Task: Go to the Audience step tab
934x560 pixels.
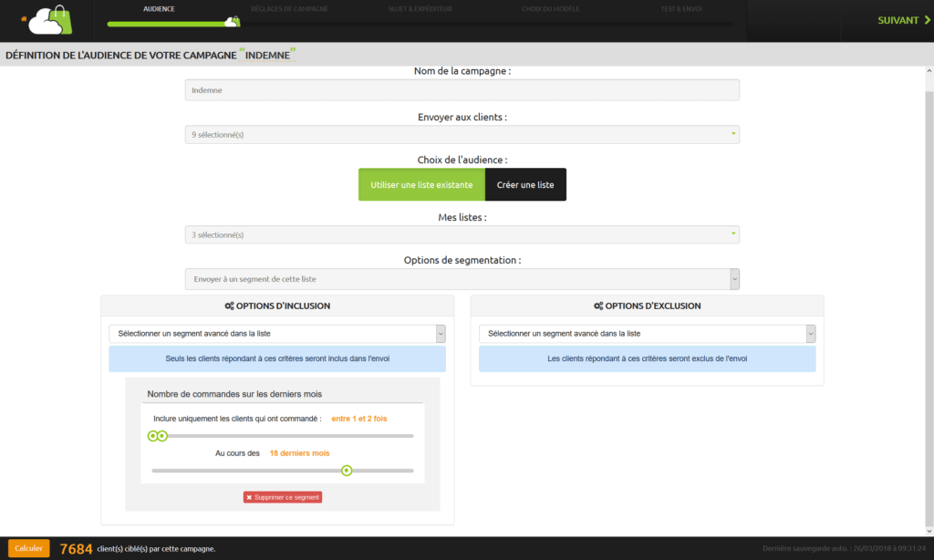Action: point(159,9)
